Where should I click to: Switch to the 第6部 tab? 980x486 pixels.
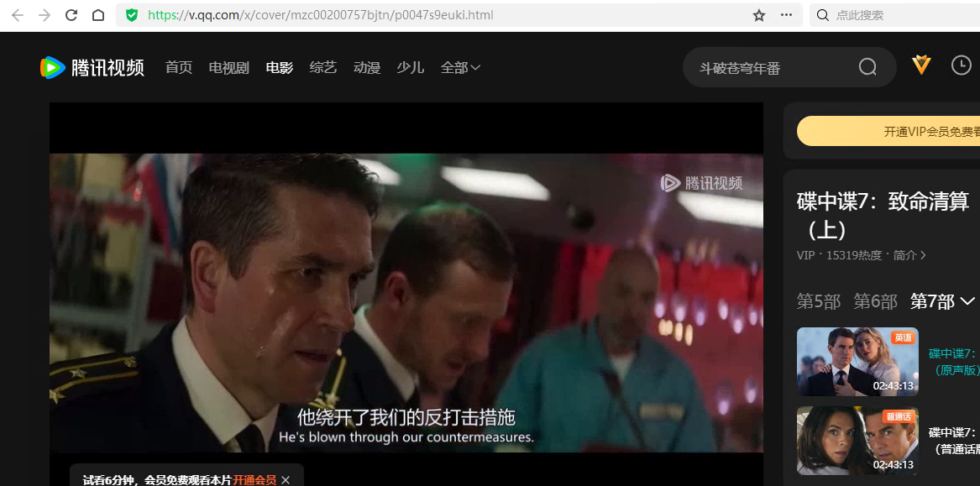[x=875, y=301]
